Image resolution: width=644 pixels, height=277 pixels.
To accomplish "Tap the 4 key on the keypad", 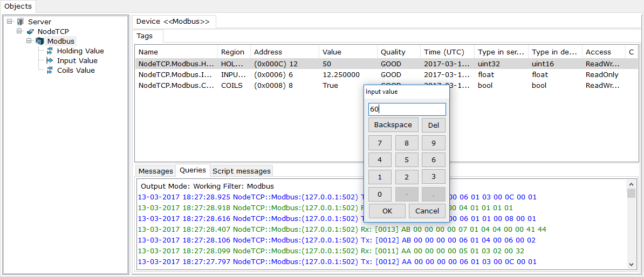I will [380, 160].
